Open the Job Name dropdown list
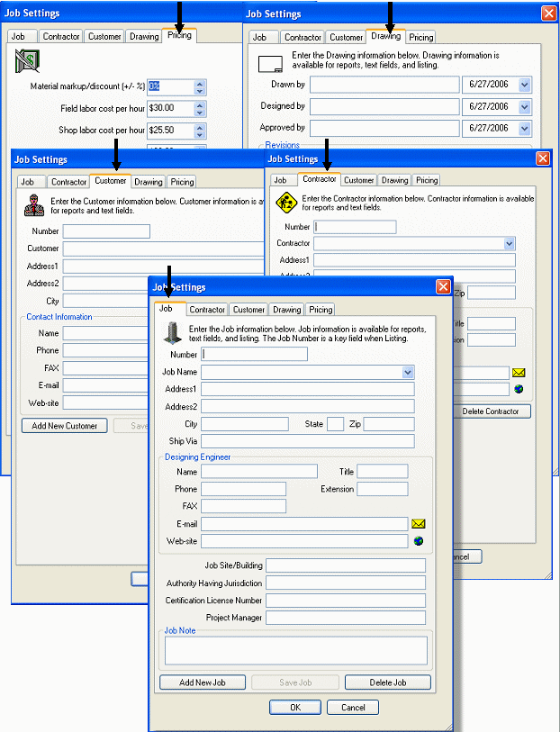The width and height of the screenshot is (560, 732). pyautogui.click(x=408, y=372)
